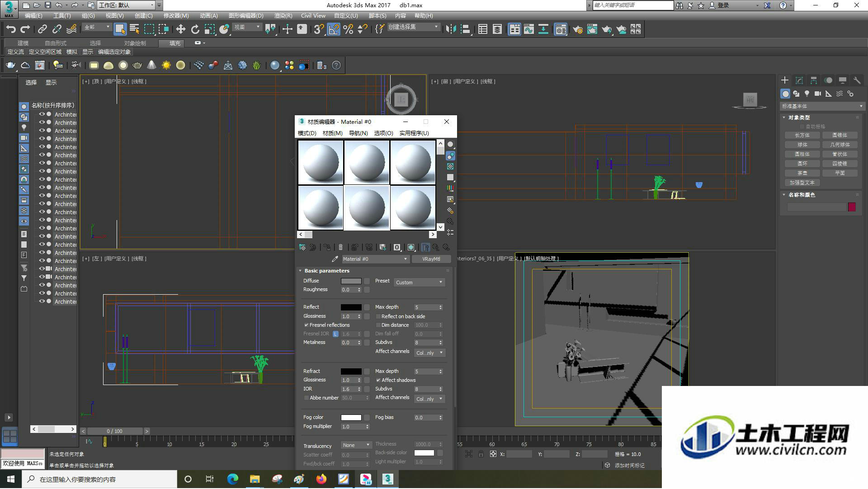Click the 几何球体 button
The width and height of the screenshot is (868, 489).
click(x=840, y=145)
